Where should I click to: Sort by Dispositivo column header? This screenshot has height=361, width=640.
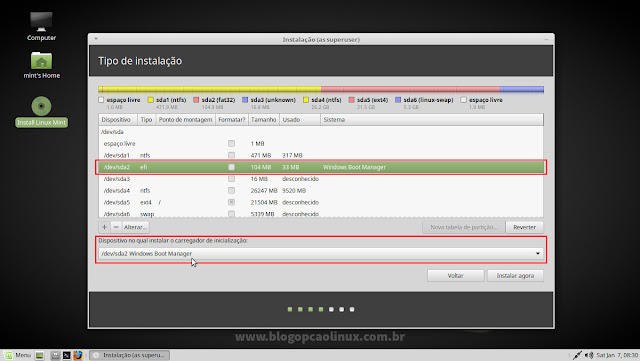click(x=118, y=120)
